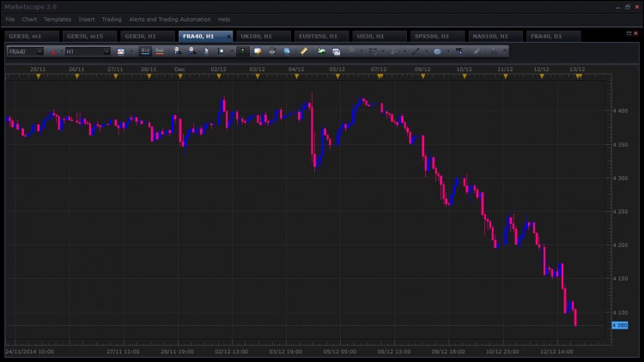644x362 pixels.
Task: Open the Help menu
Action: pos(224,19)
